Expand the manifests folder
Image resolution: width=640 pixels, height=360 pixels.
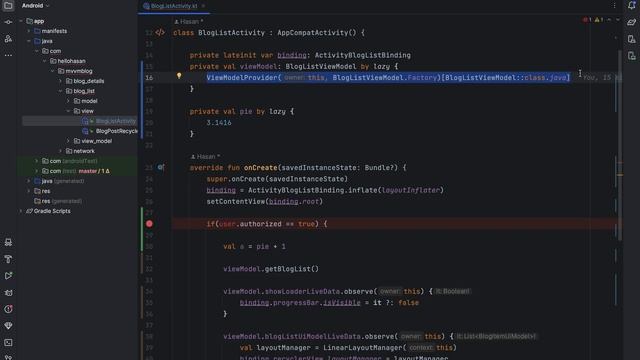tap(29, 31)
